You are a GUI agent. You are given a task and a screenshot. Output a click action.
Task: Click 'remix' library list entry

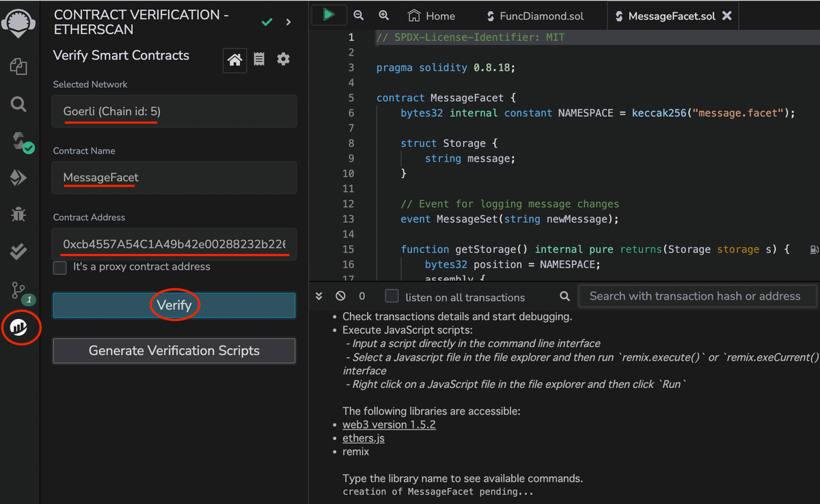(x=355, y=452)
